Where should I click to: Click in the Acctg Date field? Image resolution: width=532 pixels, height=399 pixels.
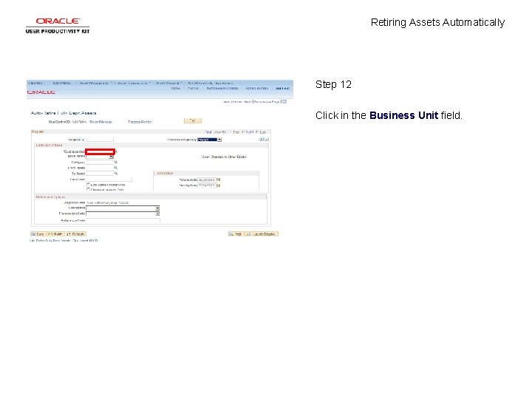207,185
